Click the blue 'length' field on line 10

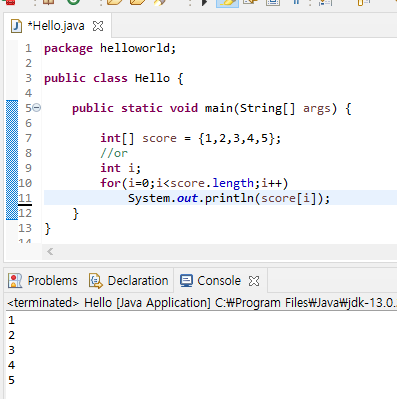pyautogui.click(x=233, y=183)
